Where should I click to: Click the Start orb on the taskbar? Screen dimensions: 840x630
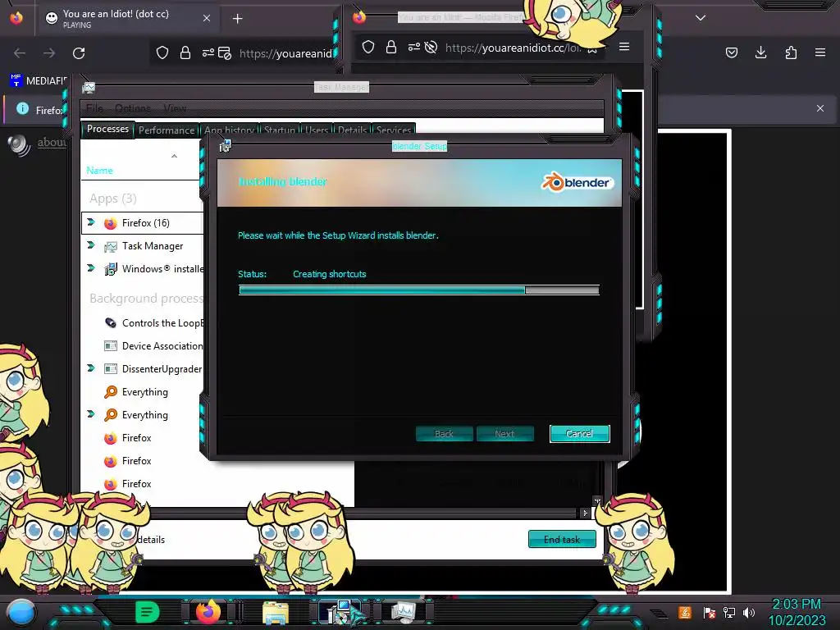[x=21, y=612]
